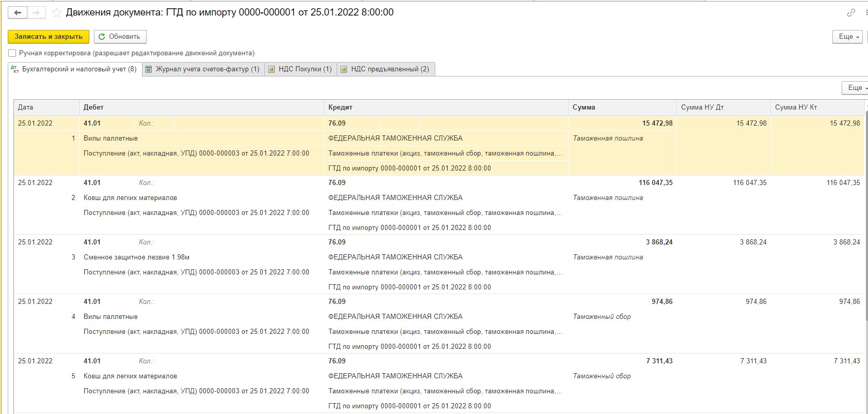The height and width of the screenshot is (414, 868).
Task: Open the НДС Покупки tab
Action: (x=301, y=69)
